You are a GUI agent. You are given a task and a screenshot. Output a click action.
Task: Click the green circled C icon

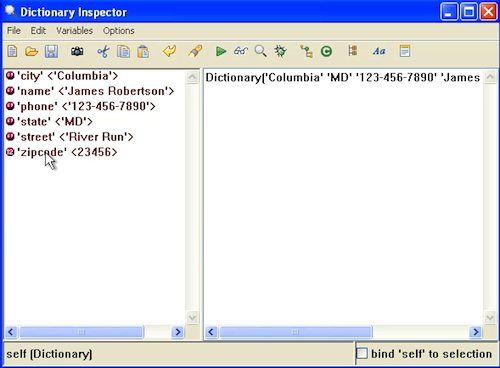pos(326,51)
